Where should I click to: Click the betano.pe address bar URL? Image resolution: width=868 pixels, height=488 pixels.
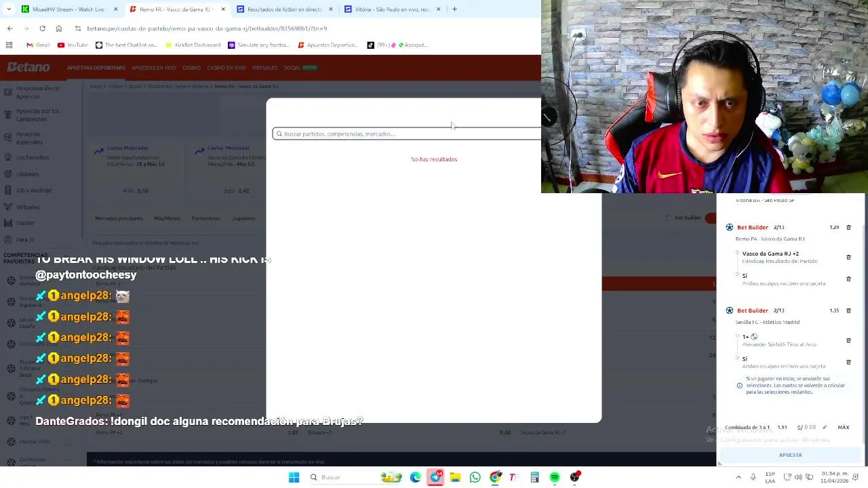207,28
